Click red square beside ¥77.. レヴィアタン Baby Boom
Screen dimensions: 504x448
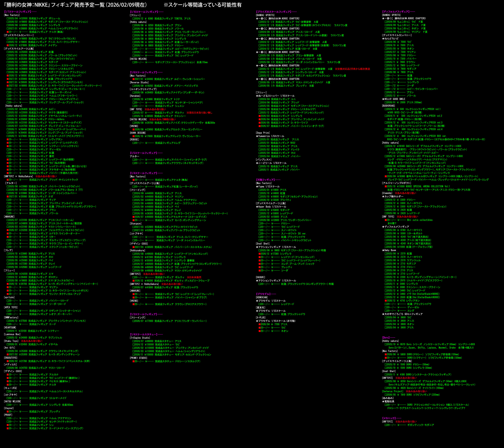point(386,301)
